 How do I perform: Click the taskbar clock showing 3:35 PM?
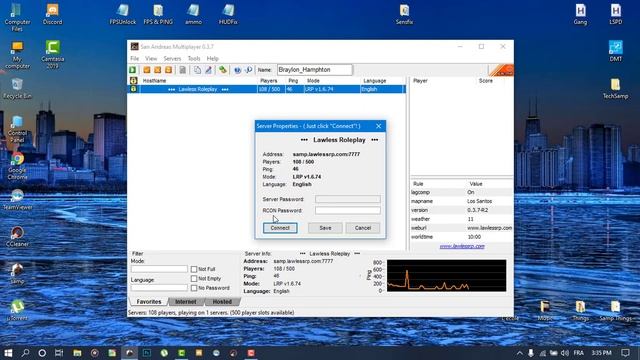pyautogui.click(x=602, y=353)
